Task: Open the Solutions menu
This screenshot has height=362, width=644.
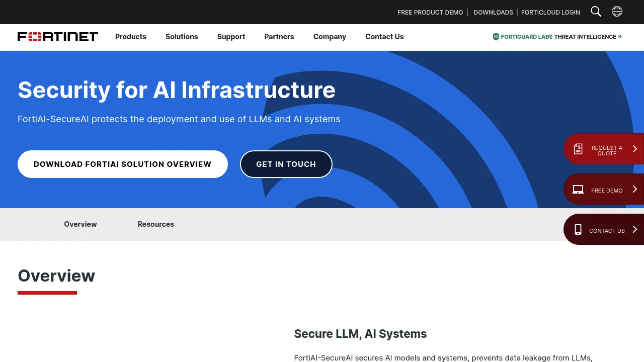Action: [x=182, y=37]
